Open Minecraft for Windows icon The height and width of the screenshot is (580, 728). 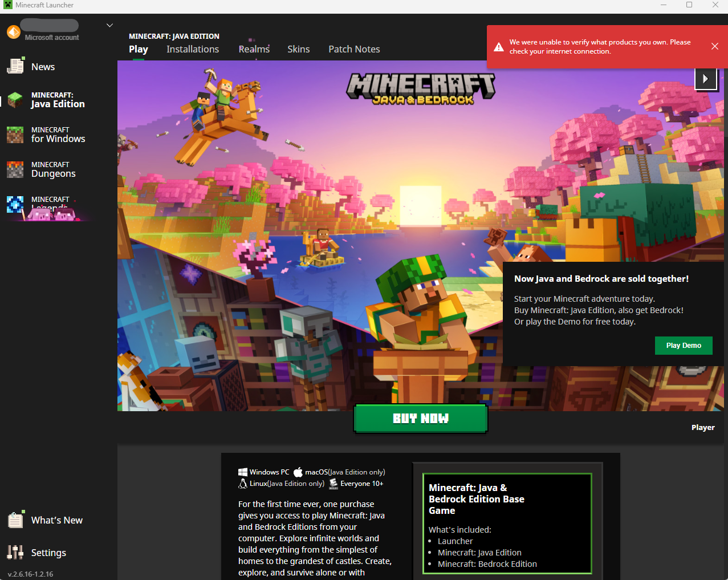[15, 135]
